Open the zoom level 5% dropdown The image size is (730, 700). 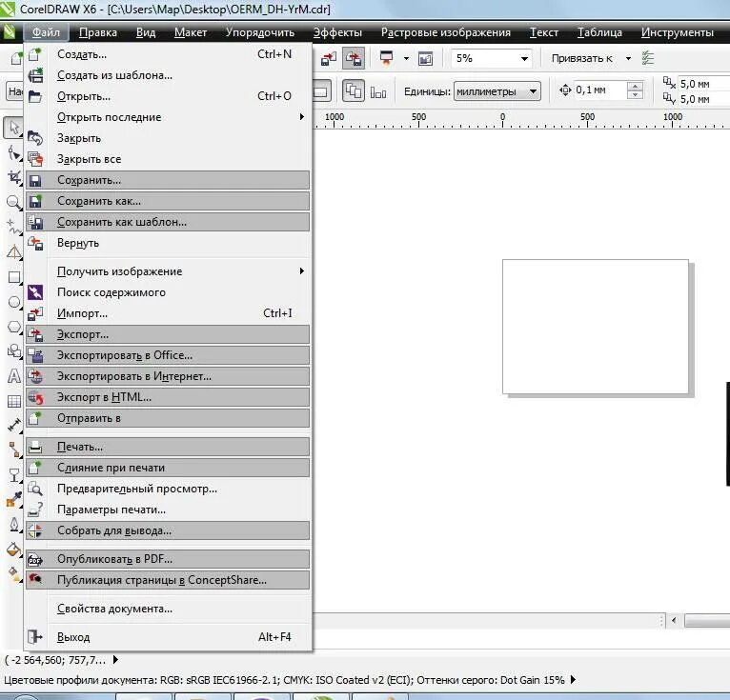[x=525, y=59]
